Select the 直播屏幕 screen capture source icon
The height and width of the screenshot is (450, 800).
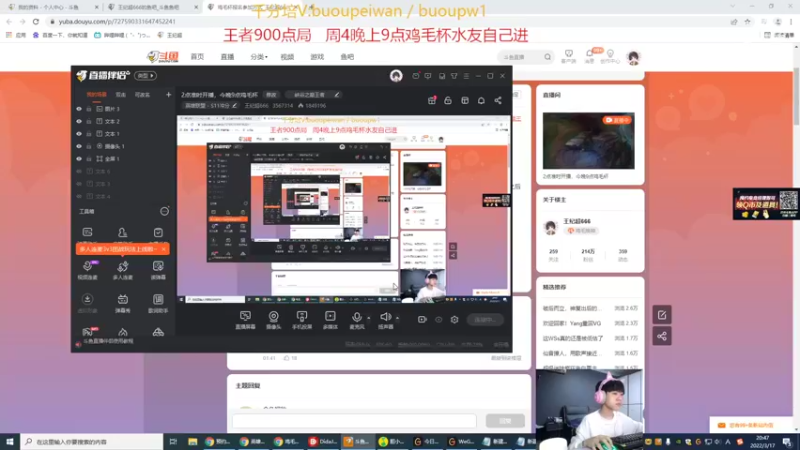(x=245, y=317)
